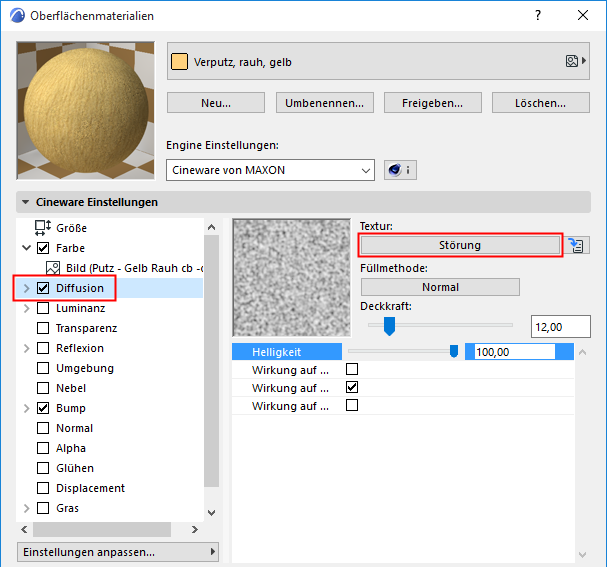Click the Helligkeit value field 100,00
This screenshot has width=607, height=567.
coord(514,352)
